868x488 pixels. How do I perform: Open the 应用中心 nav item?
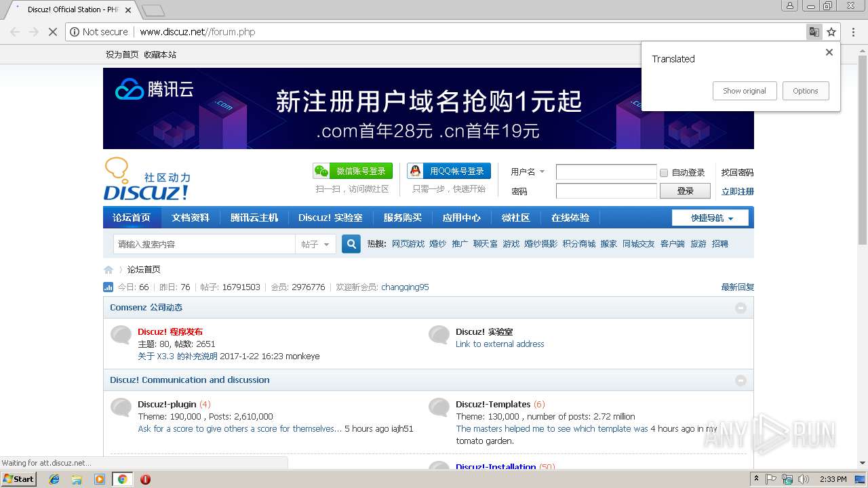pyautogui.click(x=462, y=218)
